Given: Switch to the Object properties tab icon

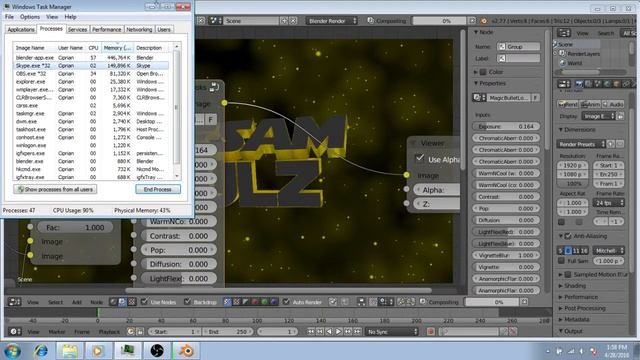Looking at the screenshot, I should 616,84.
